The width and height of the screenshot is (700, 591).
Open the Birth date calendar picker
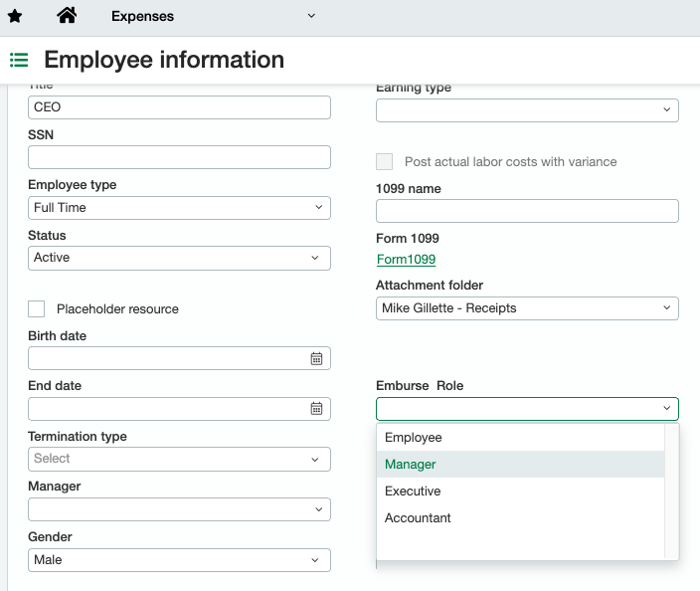(x=316, y=358)
